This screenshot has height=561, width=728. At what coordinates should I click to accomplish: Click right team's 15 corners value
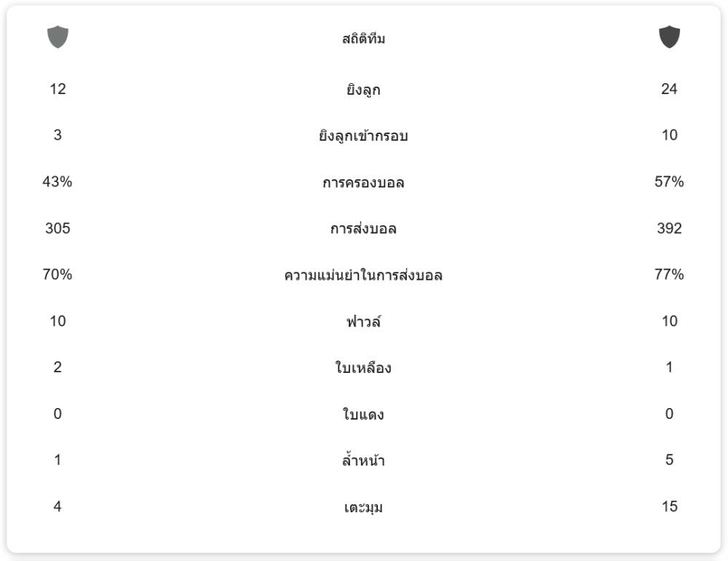[669, 506]
